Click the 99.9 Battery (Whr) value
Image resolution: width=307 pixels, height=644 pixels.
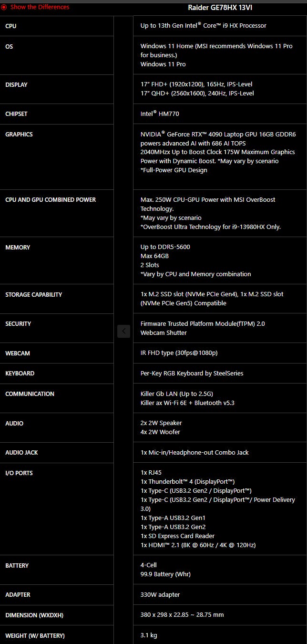(165, 574)
